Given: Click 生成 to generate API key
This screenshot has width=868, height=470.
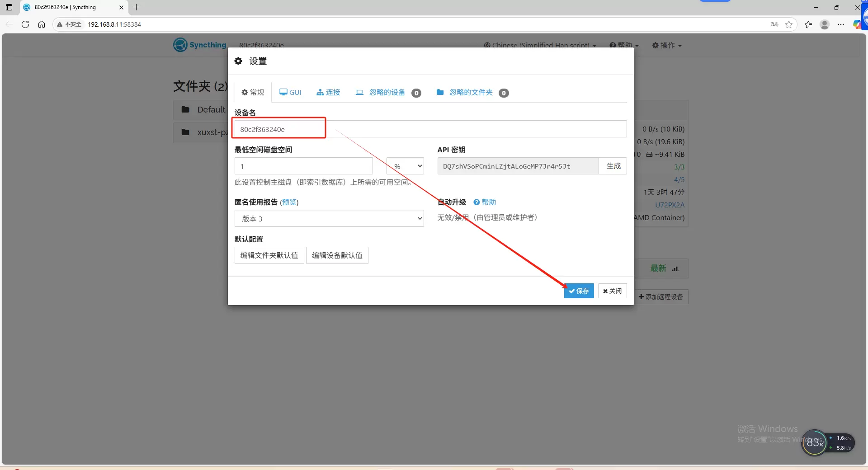Looking at the screenshot, I should pyautogui.click(x=613, y=166).
